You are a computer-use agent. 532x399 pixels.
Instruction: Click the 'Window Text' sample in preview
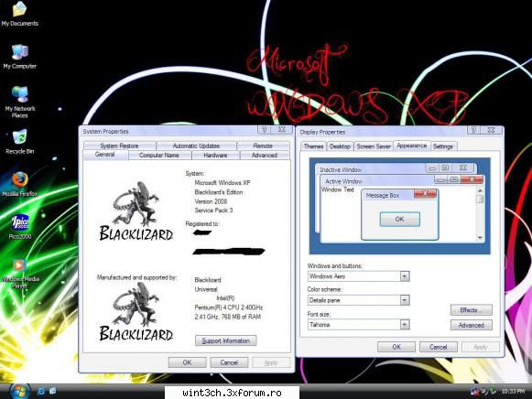(338, 189)
